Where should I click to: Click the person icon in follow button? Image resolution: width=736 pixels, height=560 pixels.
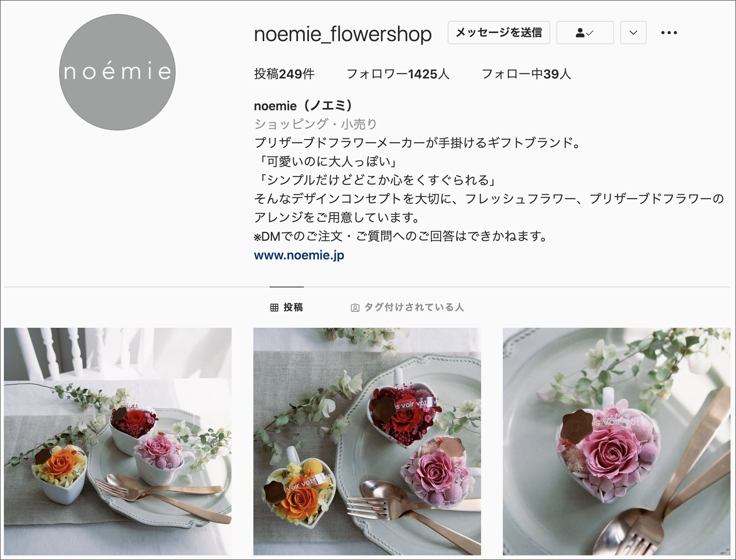coord(580,33)
